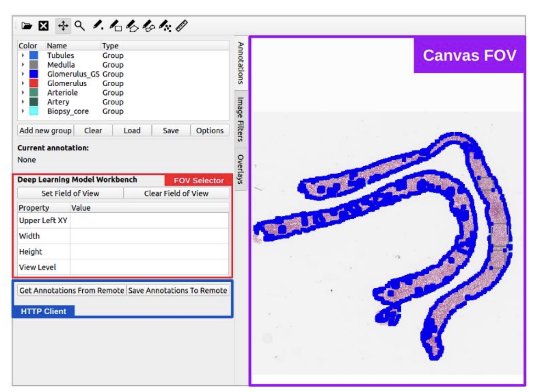The height and width of the screenshot is (392, 533).
Task: Click the Save annotations button
Action: pyautogui.click(x=171, y=130)
